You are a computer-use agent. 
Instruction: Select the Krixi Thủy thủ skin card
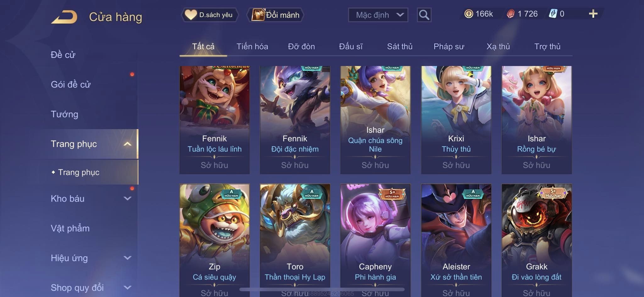click(456, 120)
